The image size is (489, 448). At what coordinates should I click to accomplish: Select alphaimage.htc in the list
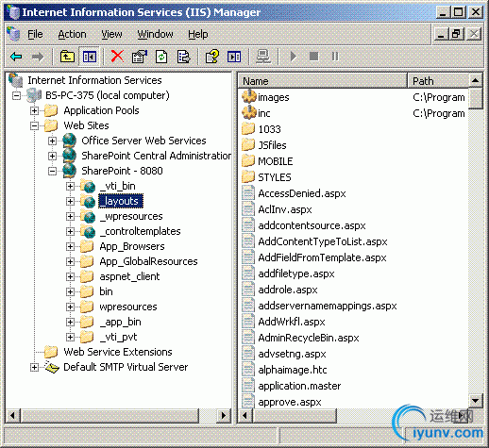click(x=293, y=370)
